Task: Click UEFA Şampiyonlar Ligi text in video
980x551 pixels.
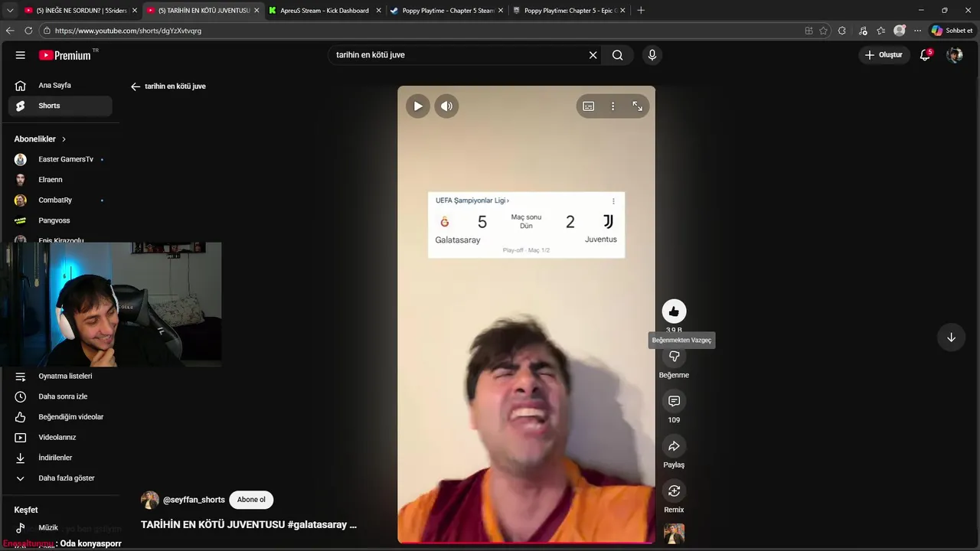Action: click(x=471, y=201)
